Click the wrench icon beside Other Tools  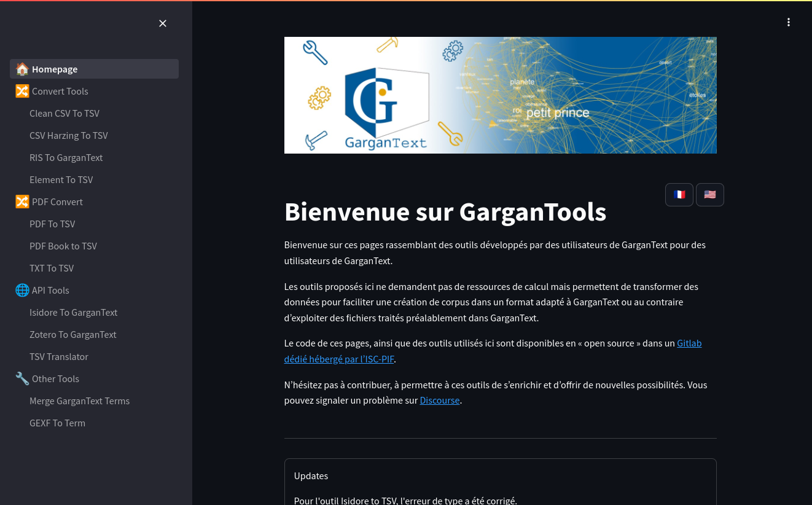coord(22,378)
